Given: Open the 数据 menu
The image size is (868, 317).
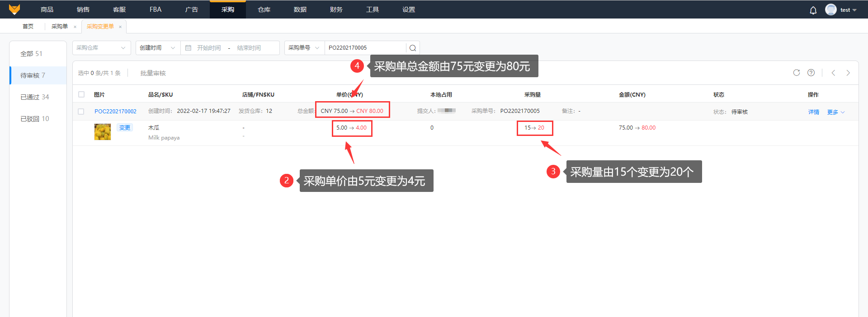Looking at the screenshot, I should coord(300,9).
